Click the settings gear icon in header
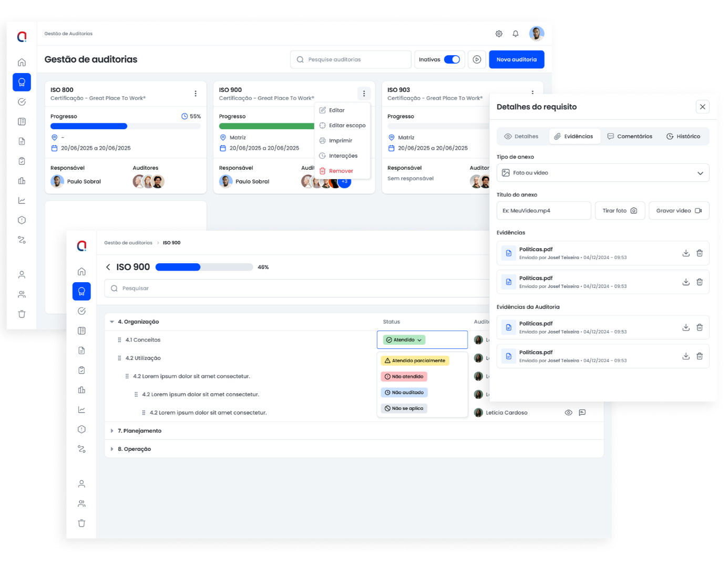 coord(499,34)
